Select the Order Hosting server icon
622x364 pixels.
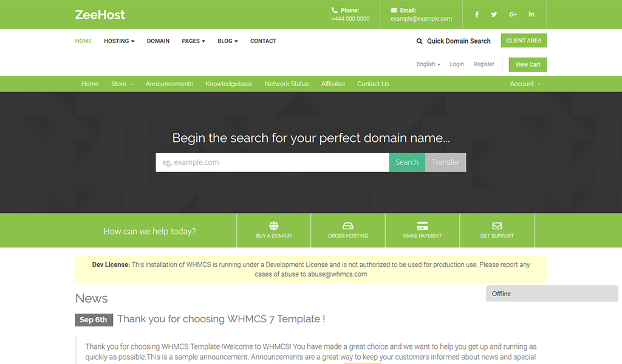pyautogui.click(x=347, y=224)
